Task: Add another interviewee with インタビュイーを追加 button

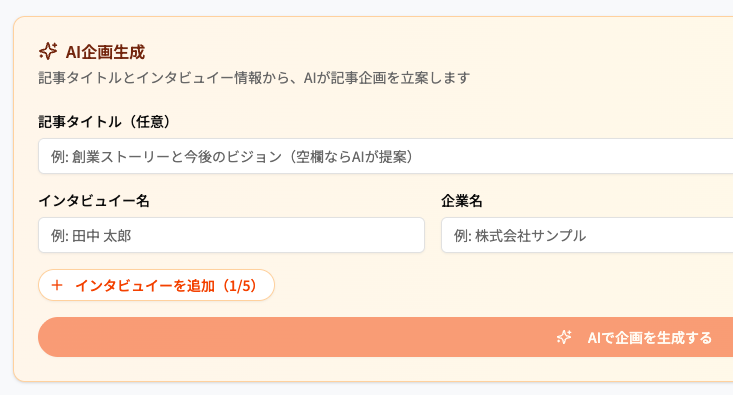Action: (x=156, y=285)
